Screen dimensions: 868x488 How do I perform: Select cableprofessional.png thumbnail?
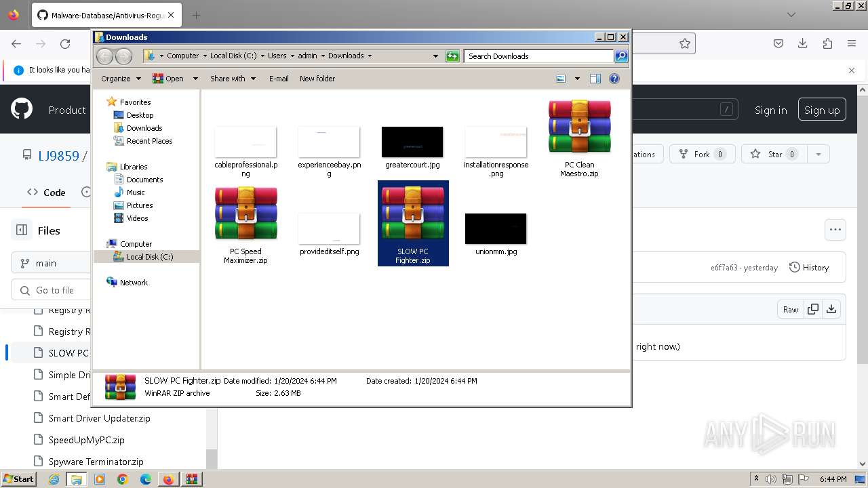245,142
